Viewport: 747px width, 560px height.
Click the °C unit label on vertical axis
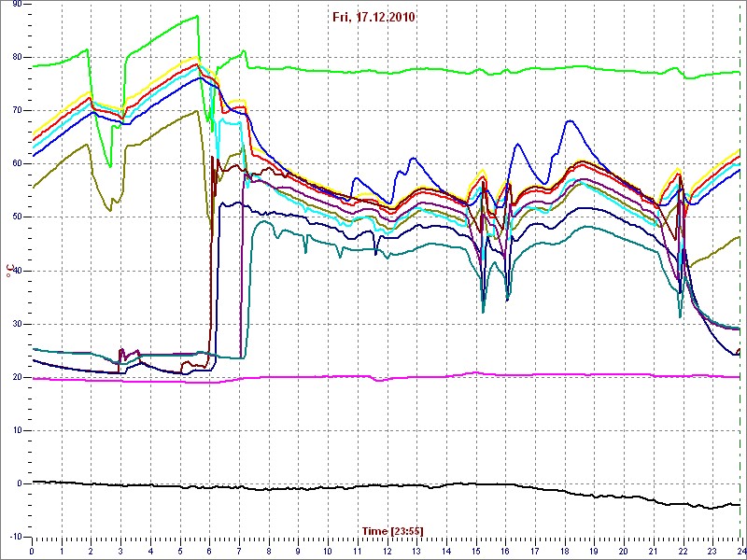tap(8, 270)
